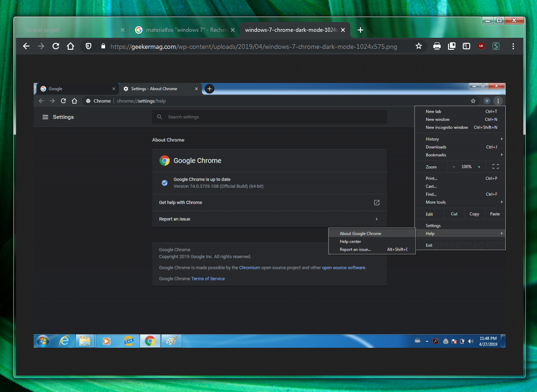Click the "V" profile avatar in pictured Chrome

[x=487, y=101]
